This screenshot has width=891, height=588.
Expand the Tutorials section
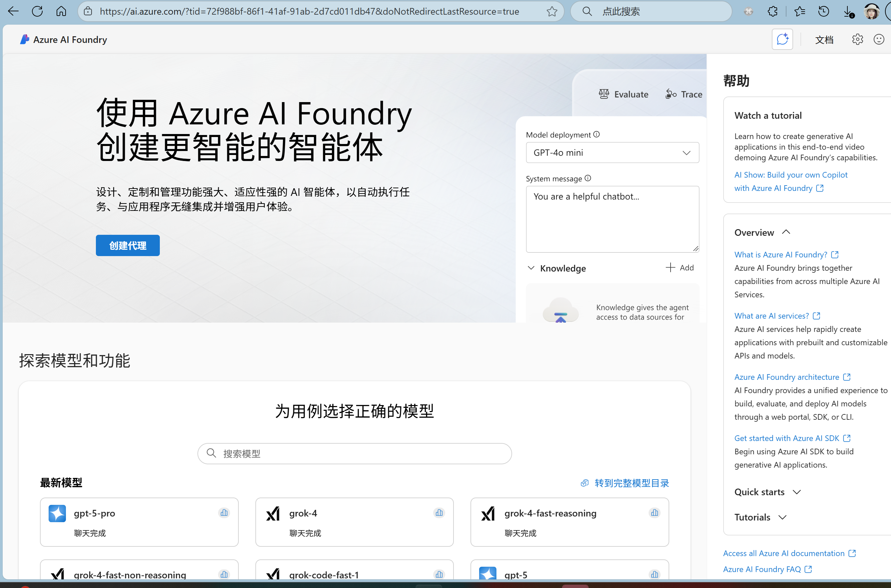point(782,517)
